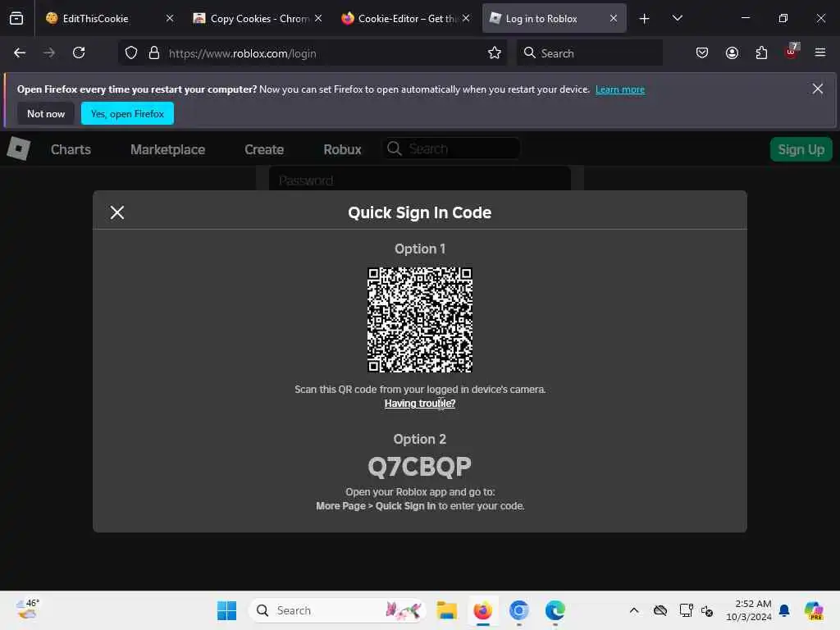The width and height of the screenshot is (840, 630).
Task: Open the Extensions puzzle icon
Action: 761,52
